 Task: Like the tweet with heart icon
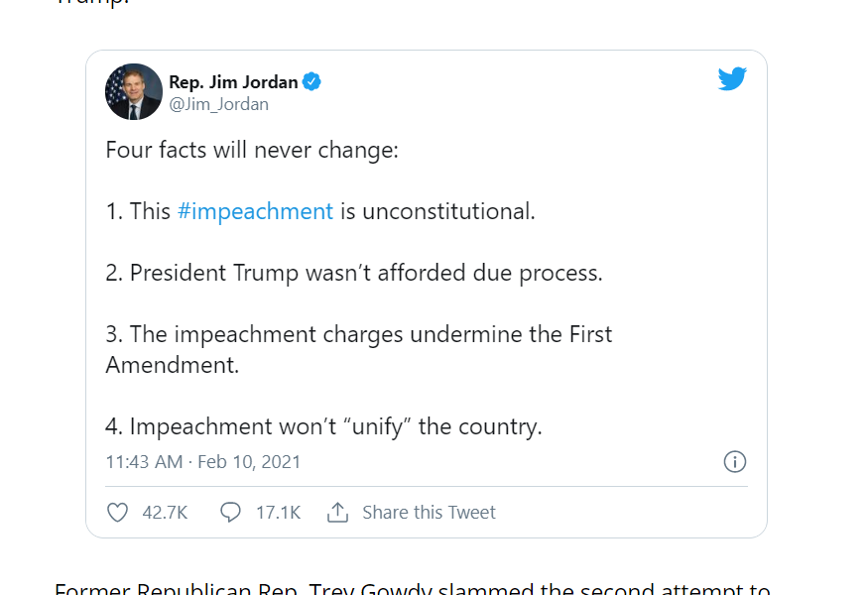pyautogui.click(x=117, y=513)
